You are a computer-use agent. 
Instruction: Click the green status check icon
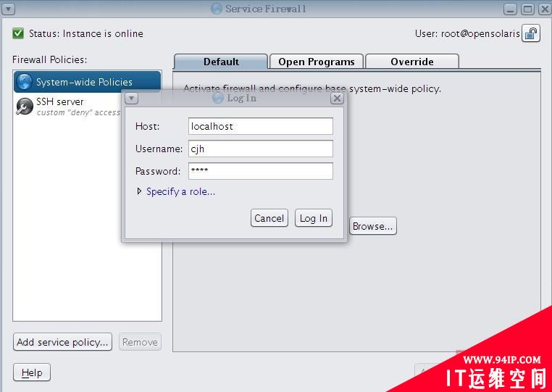[18, 33]
